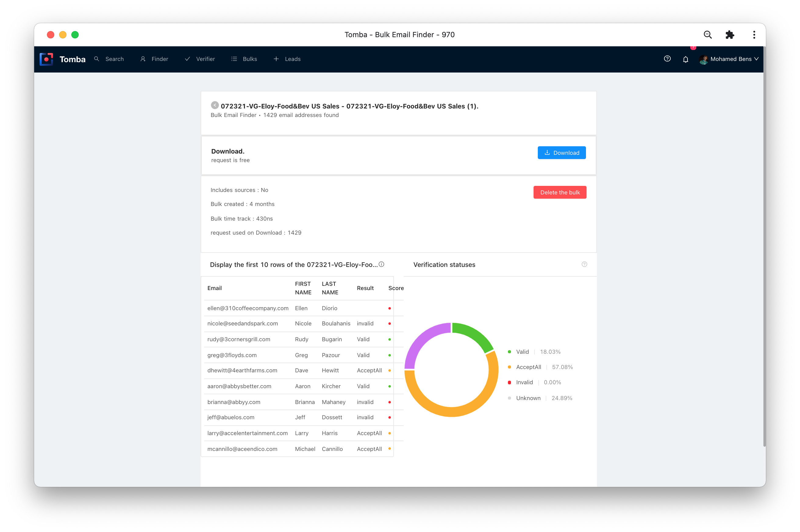Select the aaron@abbysbetter.com email cell
This screenshot has height=532, width=800.
tap(239, 386)
